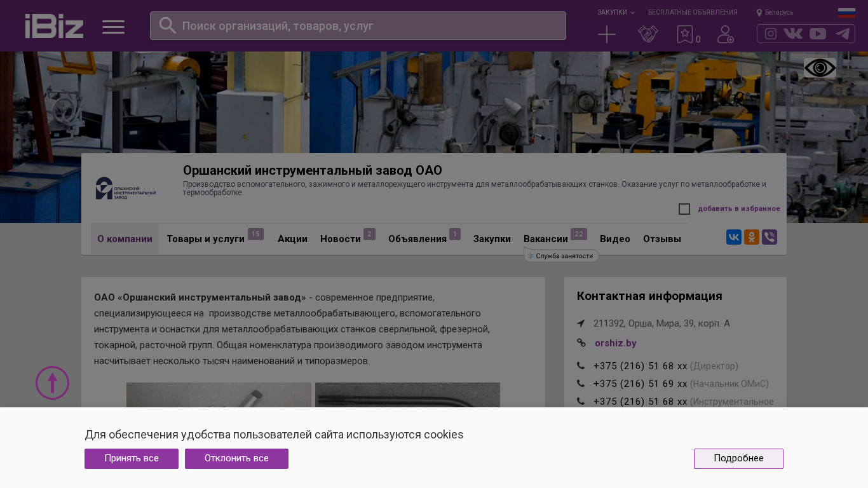Click Отклонить все cookies button
The image size is (868, 488).
[236, 459]
